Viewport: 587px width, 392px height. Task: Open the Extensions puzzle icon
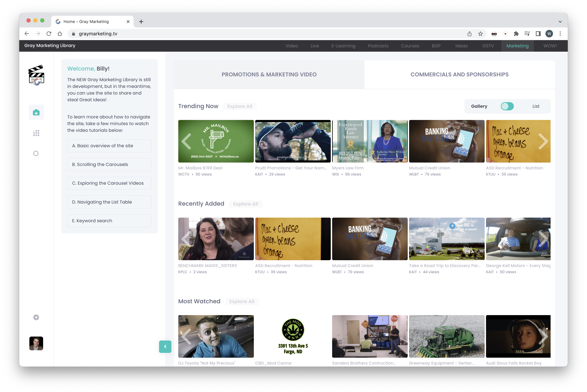(x=516, y=34)
